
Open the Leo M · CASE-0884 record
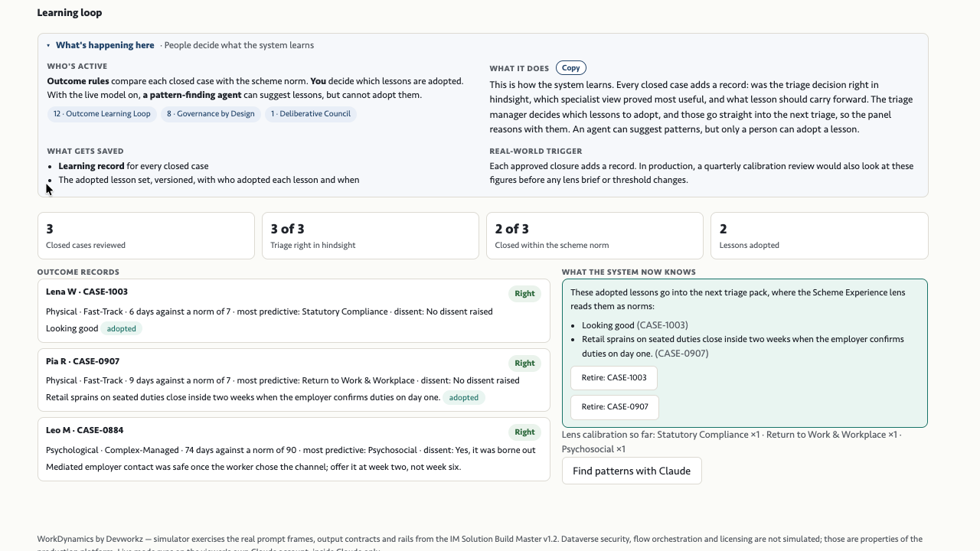pyautogui.click(x=294, y=449)
